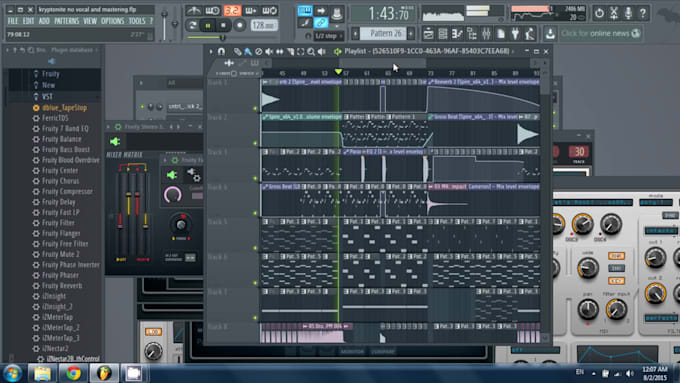680x383 pixels.
Task: Select the playlist Zoom tool
Action: tap(311, 52)
